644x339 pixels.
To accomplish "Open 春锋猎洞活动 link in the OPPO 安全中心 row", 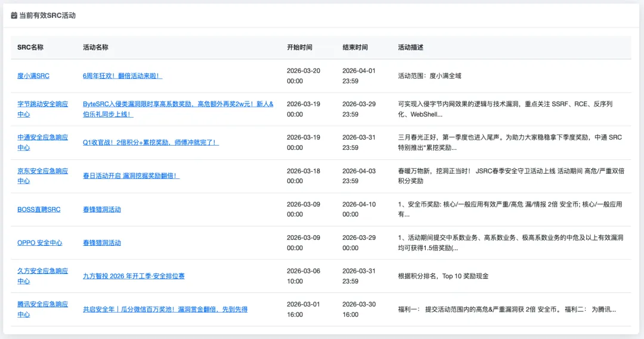I will [x=102, y=243].
